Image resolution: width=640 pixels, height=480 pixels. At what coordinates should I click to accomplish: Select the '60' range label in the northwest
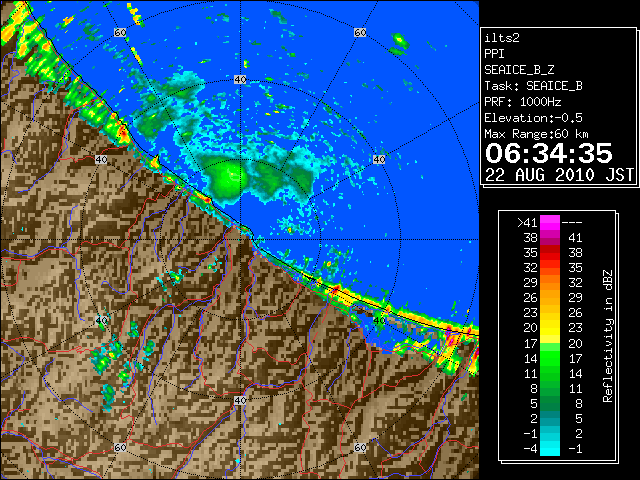pyautogui.click(x=120, y=32)
